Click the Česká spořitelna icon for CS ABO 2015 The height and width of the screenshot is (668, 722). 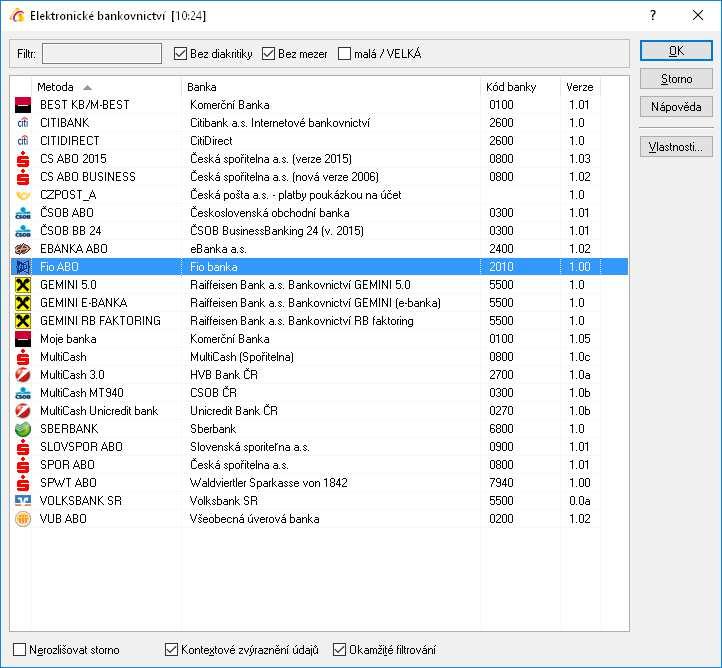[23, 159]
